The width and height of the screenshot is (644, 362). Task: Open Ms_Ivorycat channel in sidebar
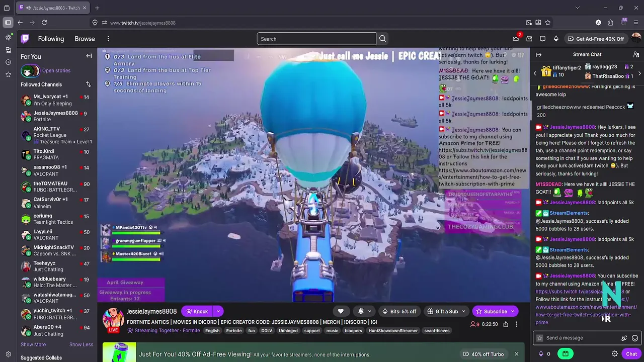pos(57,100)
